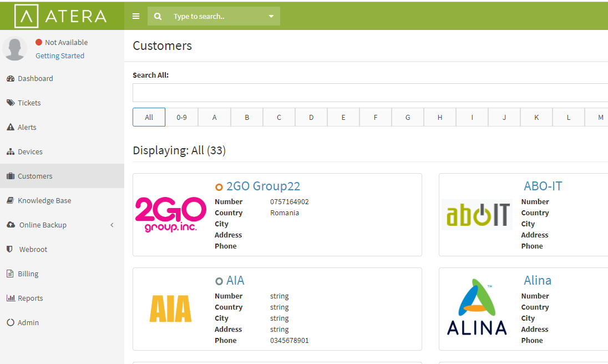Filter customers by letter E
The width and height of the screenshot is (608, 364).
(343, 117)
